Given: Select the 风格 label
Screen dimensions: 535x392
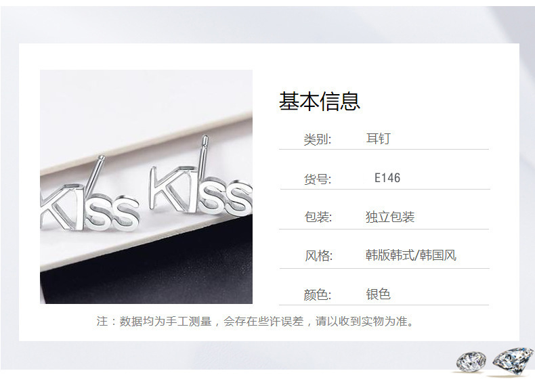Looking at the screenshot, I should pos(318,255).
